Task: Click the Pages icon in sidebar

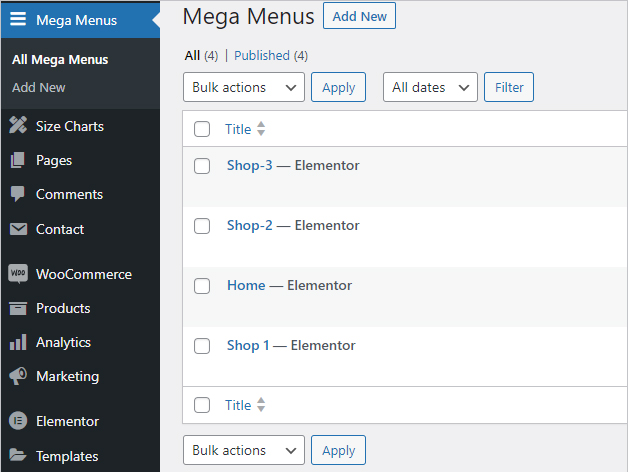Action: click(x=18, y=160)
